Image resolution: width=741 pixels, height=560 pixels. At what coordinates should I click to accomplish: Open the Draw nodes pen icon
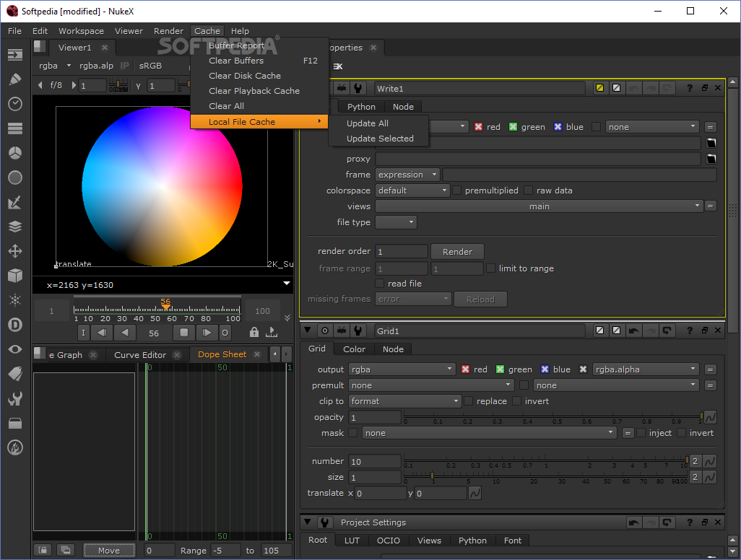(x=15, y=79)
